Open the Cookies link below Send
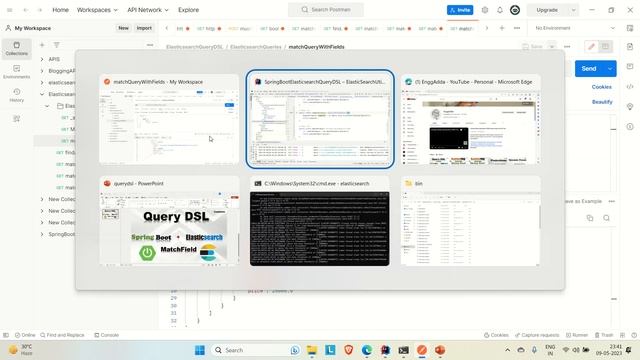 tap(602, 87)
